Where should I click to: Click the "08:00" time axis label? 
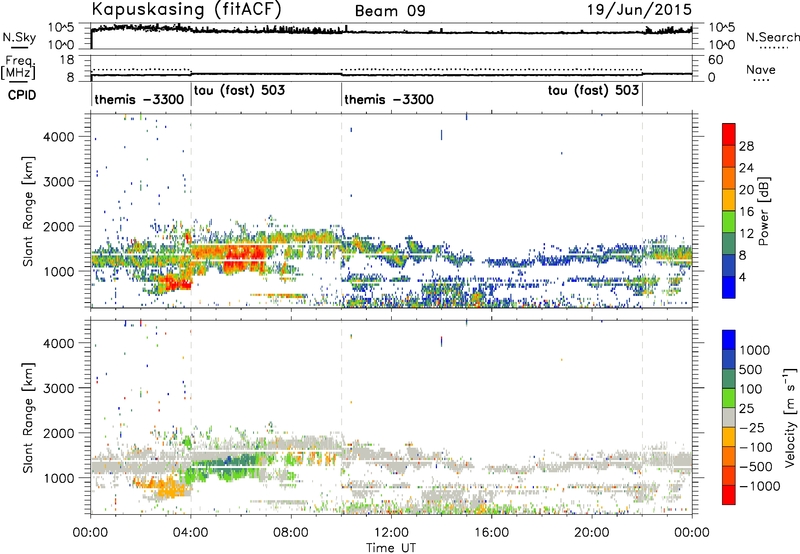(x=291, y=533)
